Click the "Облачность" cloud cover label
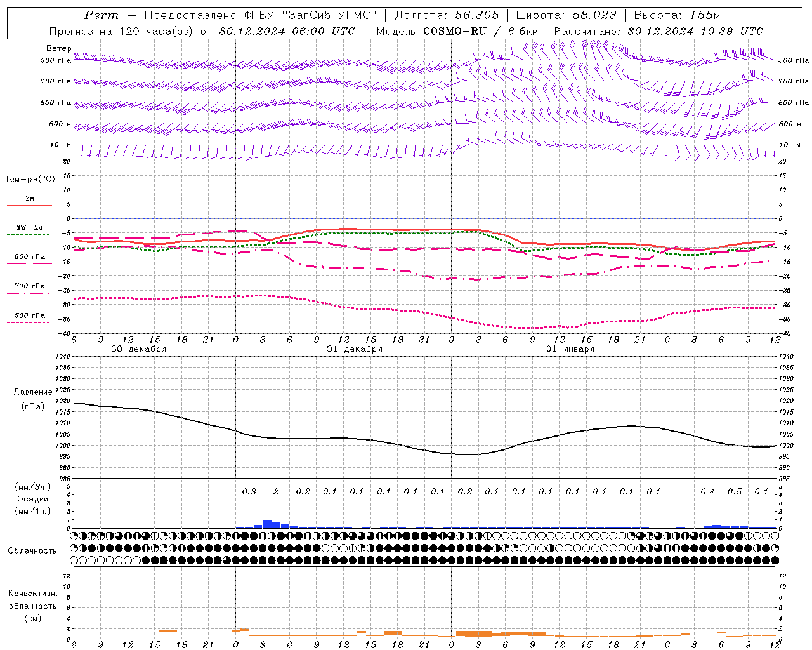 click(x=32, y=550)
